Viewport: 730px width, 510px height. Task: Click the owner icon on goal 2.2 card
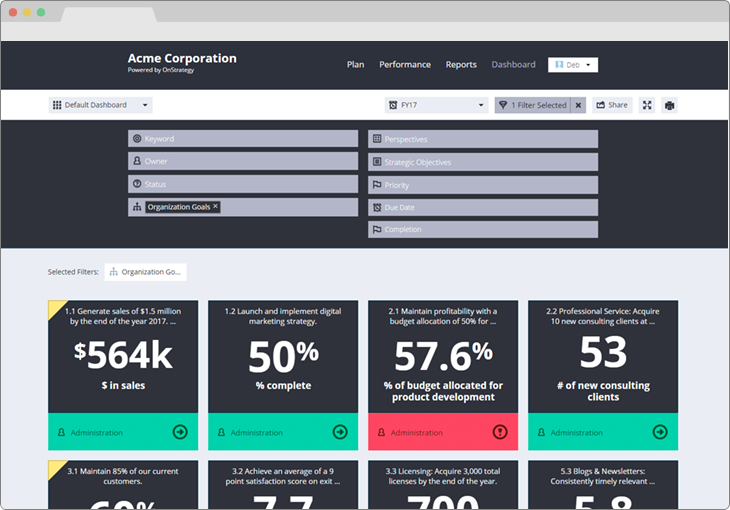pyautogui.click(x=541, y=432)
